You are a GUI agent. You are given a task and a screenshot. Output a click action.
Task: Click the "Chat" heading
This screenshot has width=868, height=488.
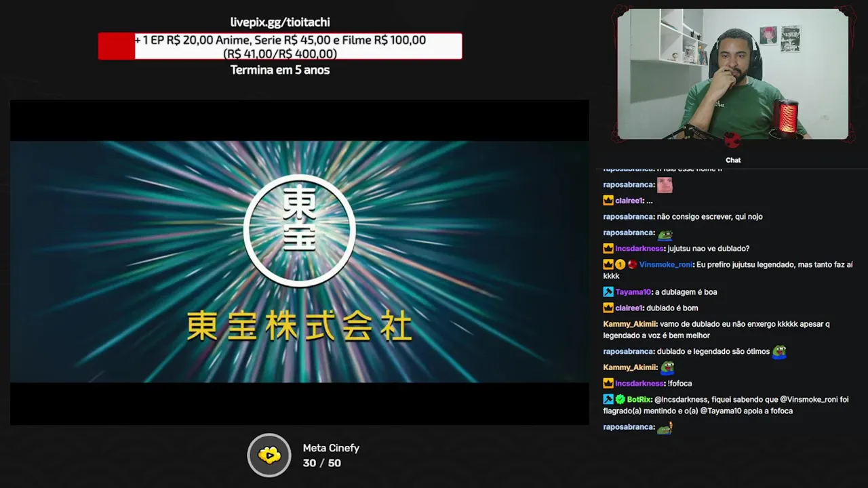pyautogui.click(x=733, y=160)
